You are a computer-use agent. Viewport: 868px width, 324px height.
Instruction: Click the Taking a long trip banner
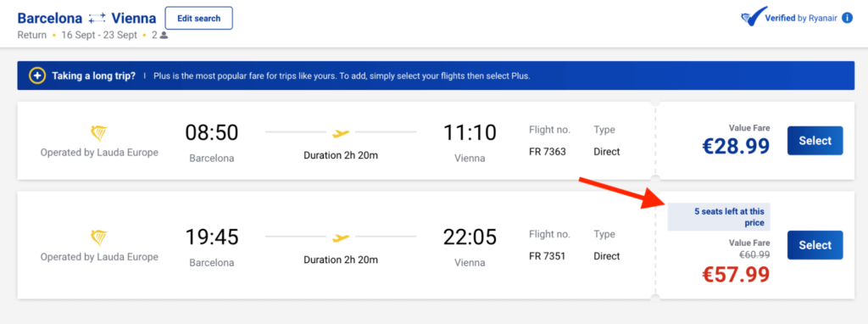coord(436,75)
